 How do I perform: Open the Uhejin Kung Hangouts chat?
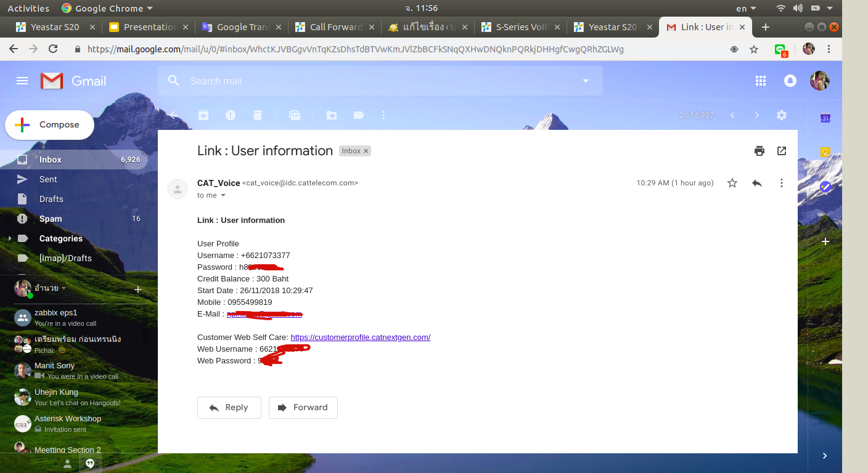pyautogui.click(x=74, y=397)
